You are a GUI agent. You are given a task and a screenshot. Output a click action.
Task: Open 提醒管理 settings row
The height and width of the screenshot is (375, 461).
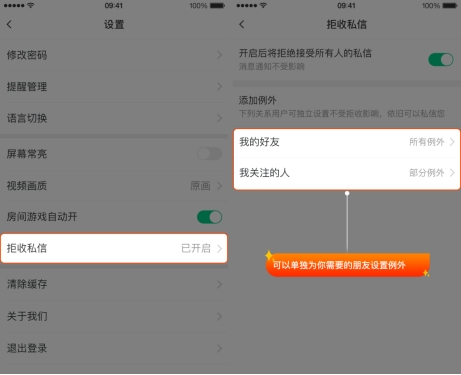coord(114,87)
